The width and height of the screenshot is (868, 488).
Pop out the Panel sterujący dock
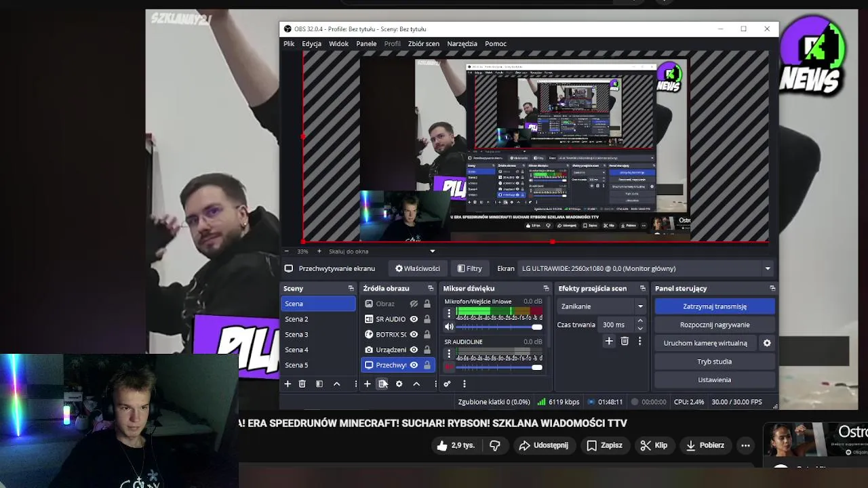pyautogui.click(x=772, y=288)
